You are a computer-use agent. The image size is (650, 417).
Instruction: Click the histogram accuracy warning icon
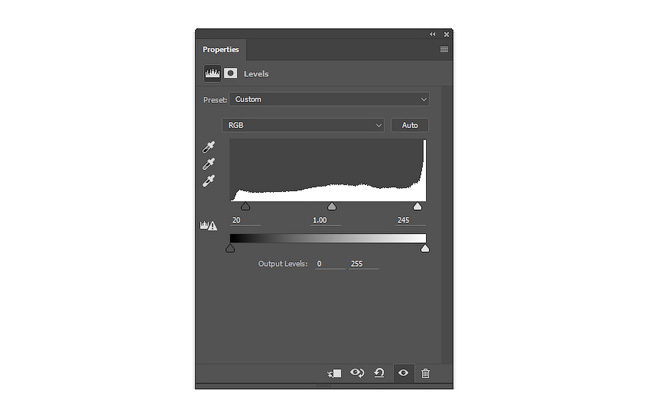209,225
